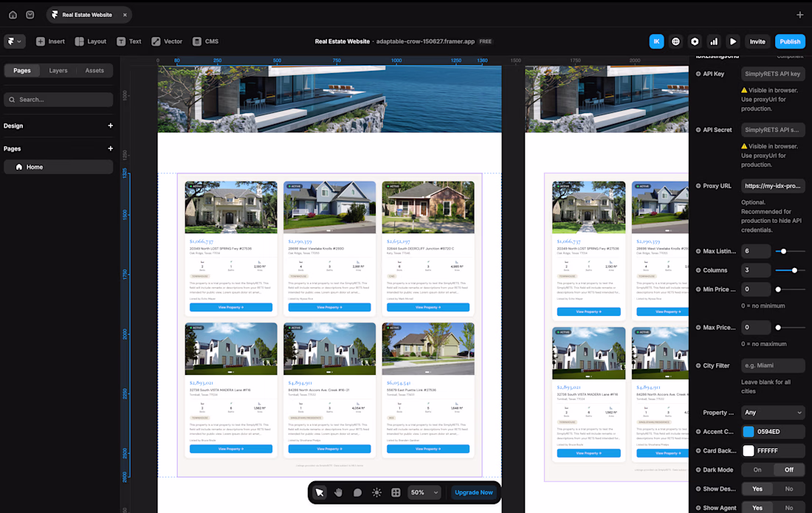
Task: Click the API Key input field
Action: pyautogui.click(x=773, y=74)
